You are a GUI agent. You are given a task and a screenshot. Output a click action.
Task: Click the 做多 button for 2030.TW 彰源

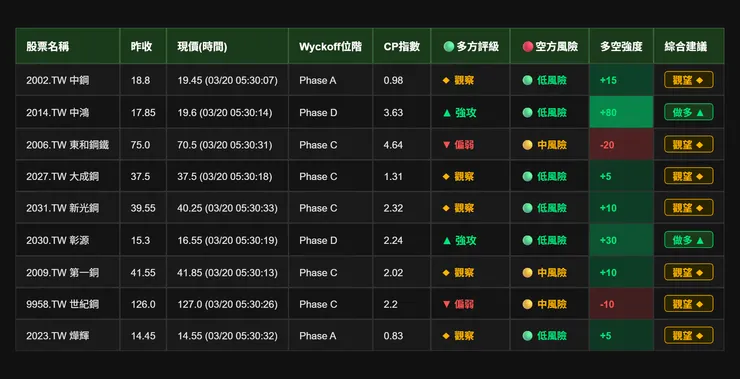pos(689,240)
